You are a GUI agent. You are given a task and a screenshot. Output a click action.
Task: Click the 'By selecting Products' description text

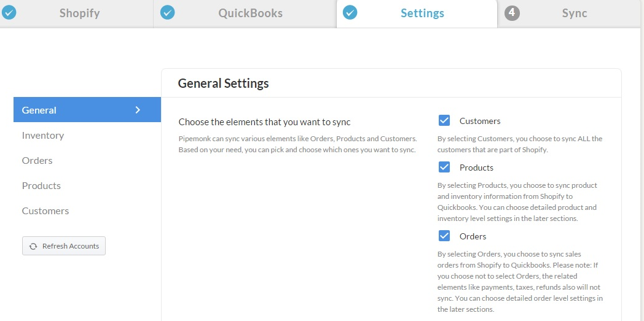(x=517, y=202)
